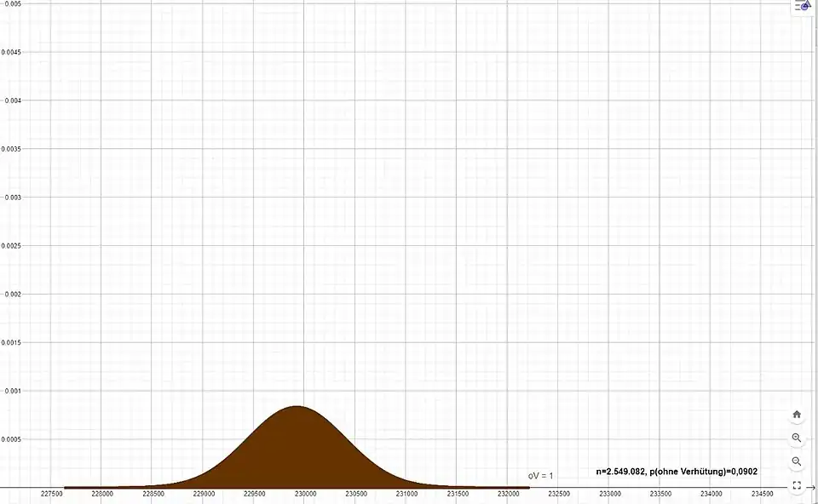This screenshot has width=818, height=504.
Task: Zoom out with the minus magnifier
Action: click(797, 461)
